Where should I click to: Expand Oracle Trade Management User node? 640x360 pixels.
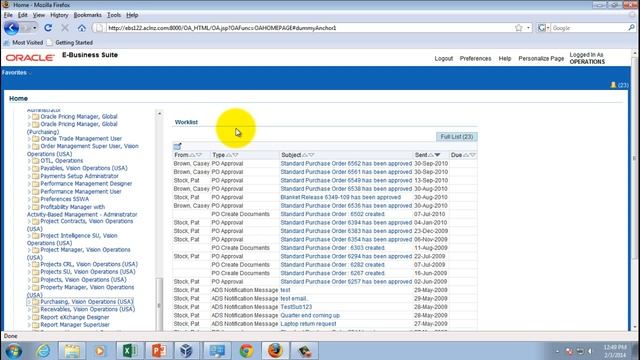(29, 139)
